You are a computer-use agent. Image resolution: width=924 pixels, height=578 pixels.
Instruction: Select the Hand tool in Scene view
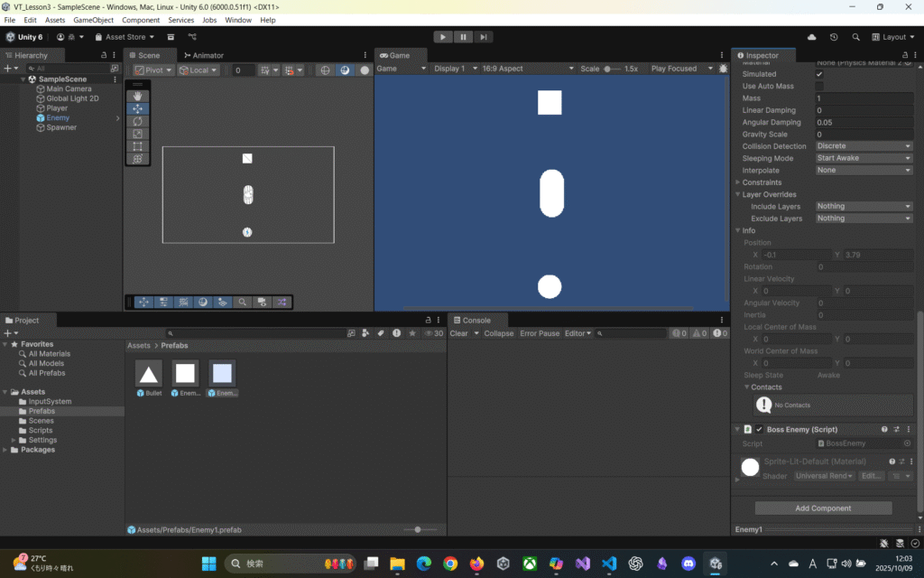click(137, 96)
